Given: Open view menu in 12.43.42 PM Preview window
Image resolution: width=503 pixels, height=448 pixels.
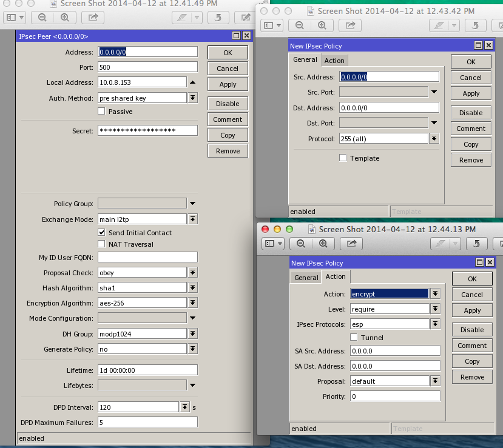Looking at the screenshot, I should coord(272,25).
